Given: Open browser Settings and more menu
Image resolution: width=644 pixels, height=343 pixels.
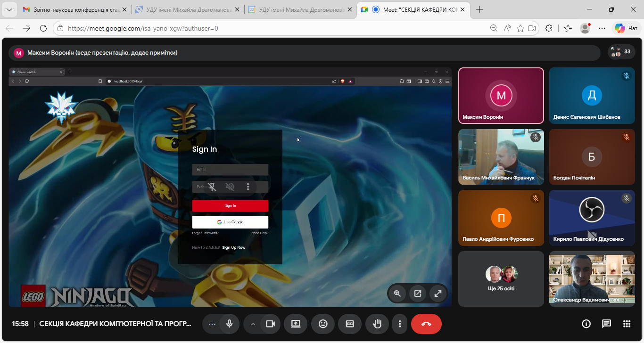Looking at the screenshot, I should 602,28.
